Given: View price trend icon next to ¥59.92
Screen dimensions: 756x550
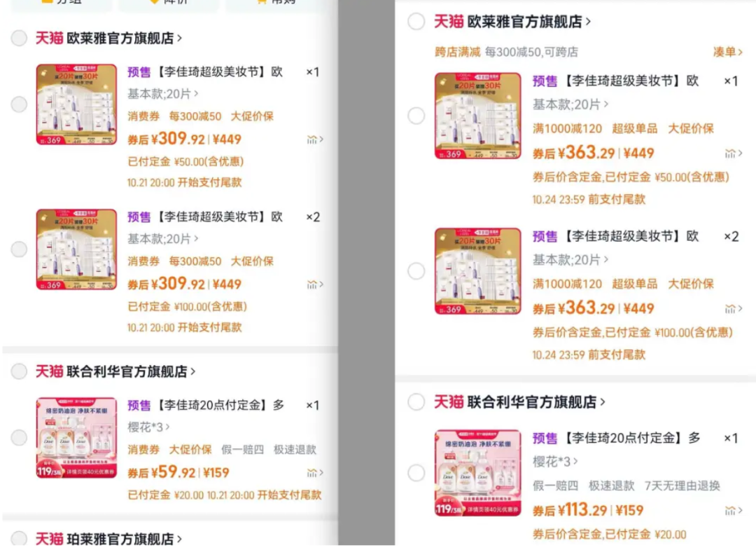Looking at the screenshot, I should (314, 473).
